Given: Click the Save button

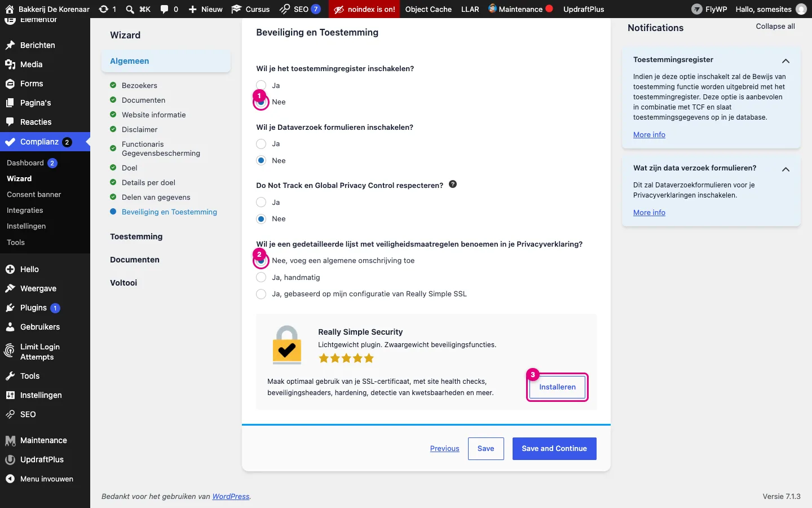Looking at the screenshot, I should pyautogui.click(x=486, y=449).
